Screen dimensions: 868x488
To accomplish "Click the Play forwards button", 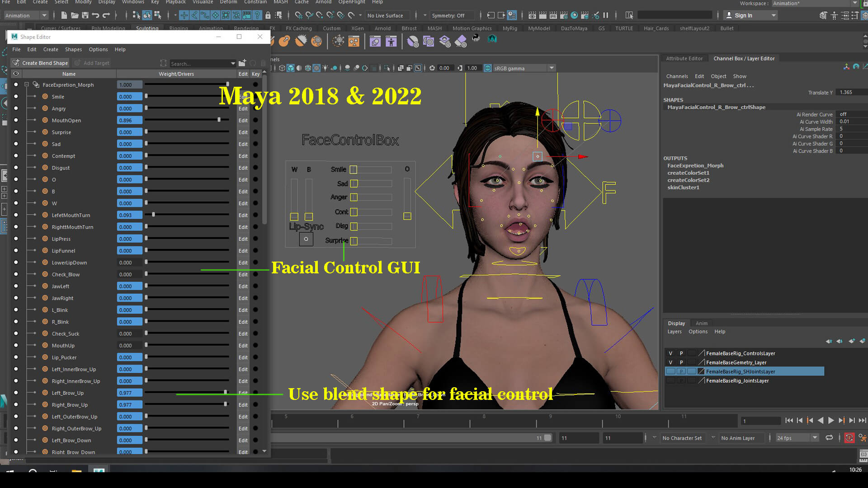I will (831, 421).
